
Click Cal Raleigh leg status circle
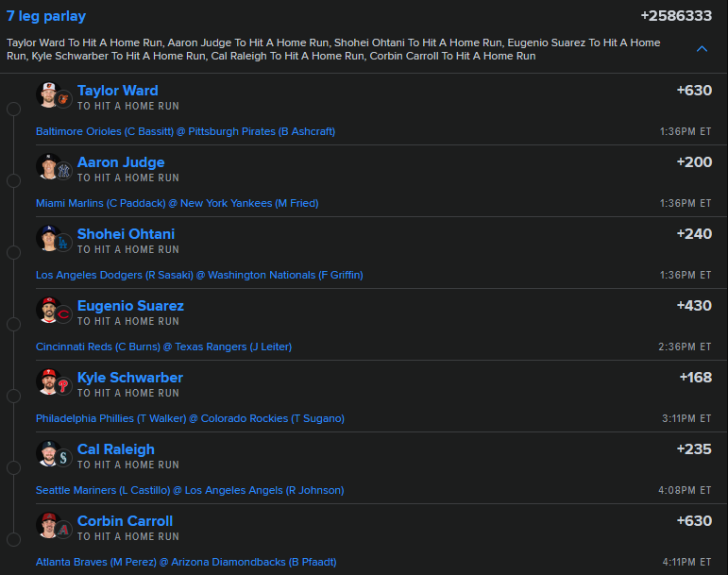13,467
